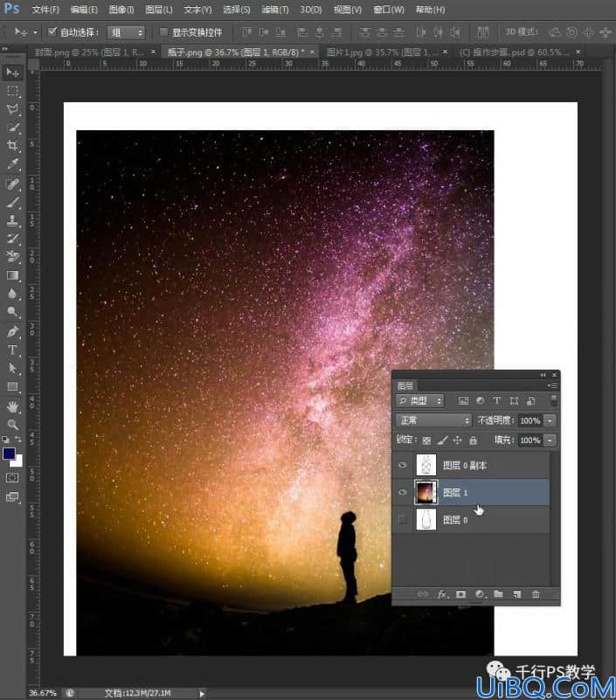
Task: Select the Hand tool
Action: pos(12,406)
